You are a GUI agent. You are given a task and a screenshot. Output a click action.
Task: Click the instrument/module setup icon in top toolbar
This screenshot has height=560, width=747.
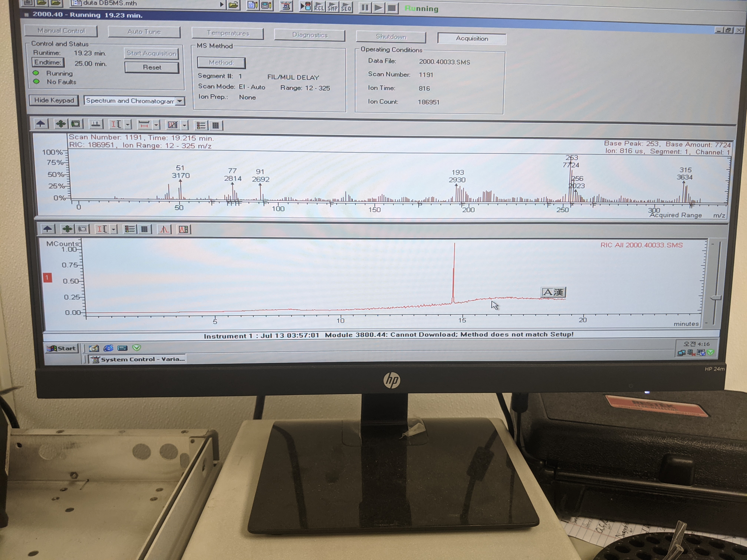click(x=267, y=5)
